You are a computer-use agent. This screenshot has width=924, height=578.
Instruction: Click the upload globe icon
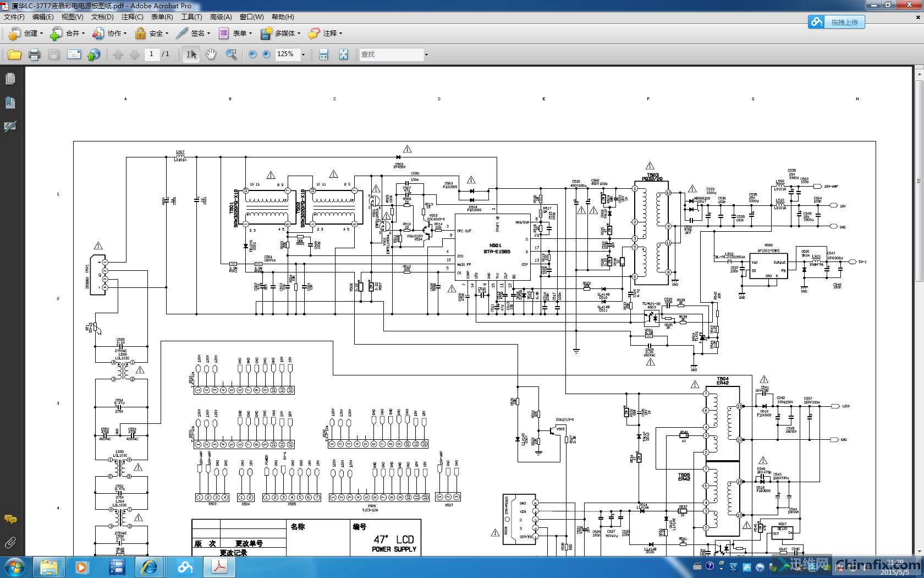coord(94,54)
